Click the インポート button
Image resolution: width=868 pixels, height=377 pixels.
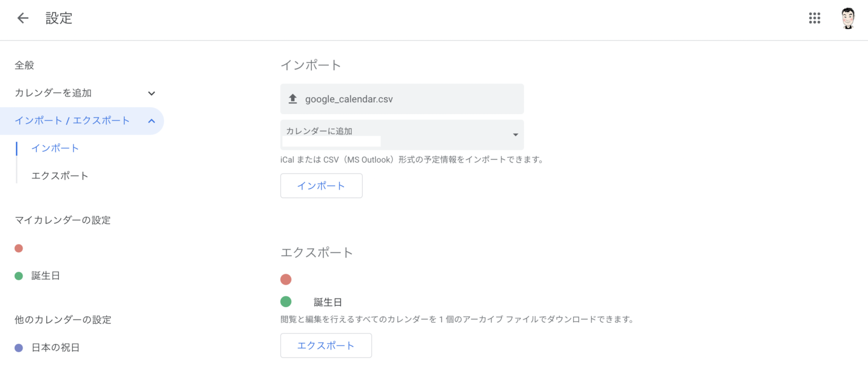[x=321, y=186]
